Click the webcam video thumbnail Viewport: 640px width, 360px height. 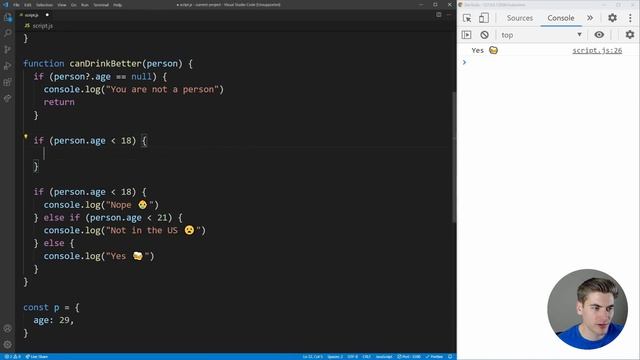pyautogui.click(x=587, y=309)
